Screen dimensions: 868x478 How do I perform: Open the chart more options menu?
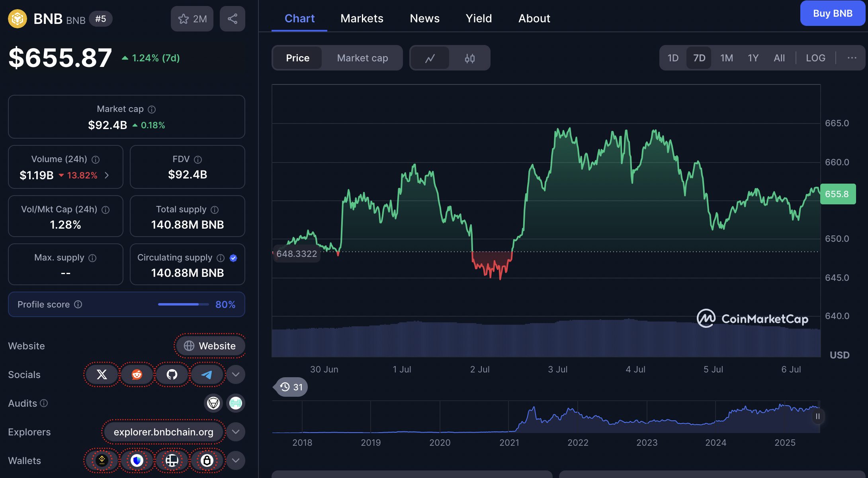(852, 58)
